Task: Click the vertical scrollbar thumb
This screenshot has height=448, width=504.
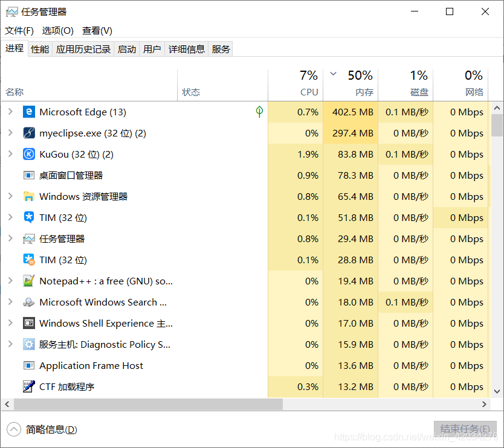Action: (497, 125)
